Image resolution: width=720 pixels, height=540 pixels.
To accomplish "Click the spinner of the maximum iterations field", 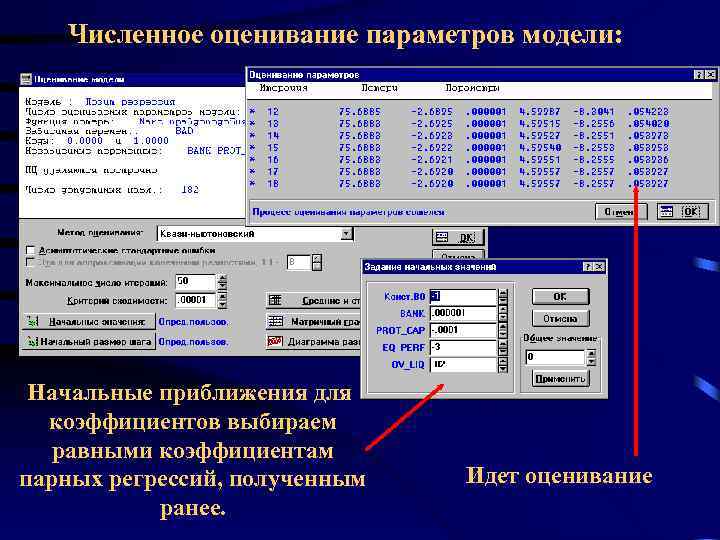I will coord(222,282).
